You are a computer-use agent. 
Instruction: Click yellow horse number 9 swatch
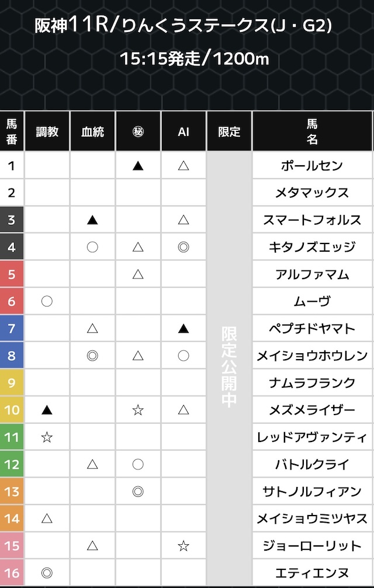[12, 383]
